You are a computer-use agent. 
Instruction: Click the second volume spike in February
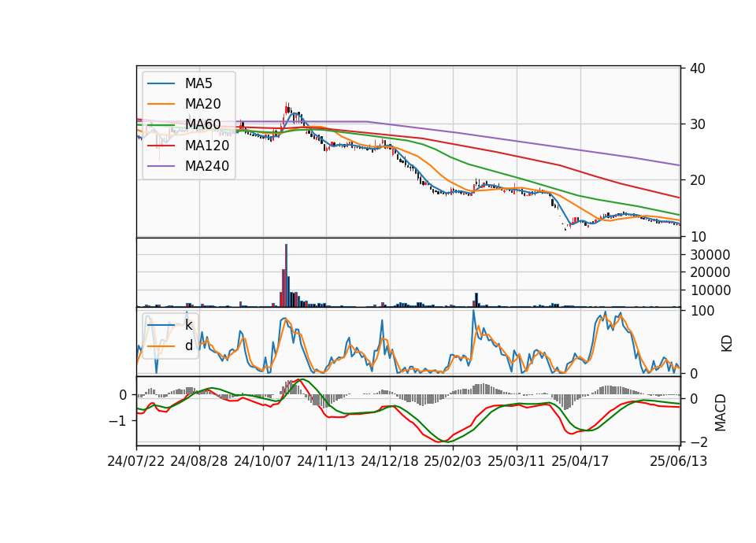[x=476, y=299]
